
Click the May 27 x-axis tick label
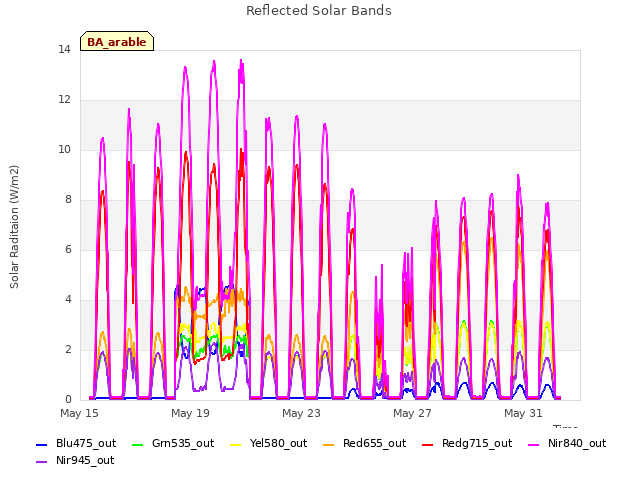pyautogui.click(x=412, y=413)
